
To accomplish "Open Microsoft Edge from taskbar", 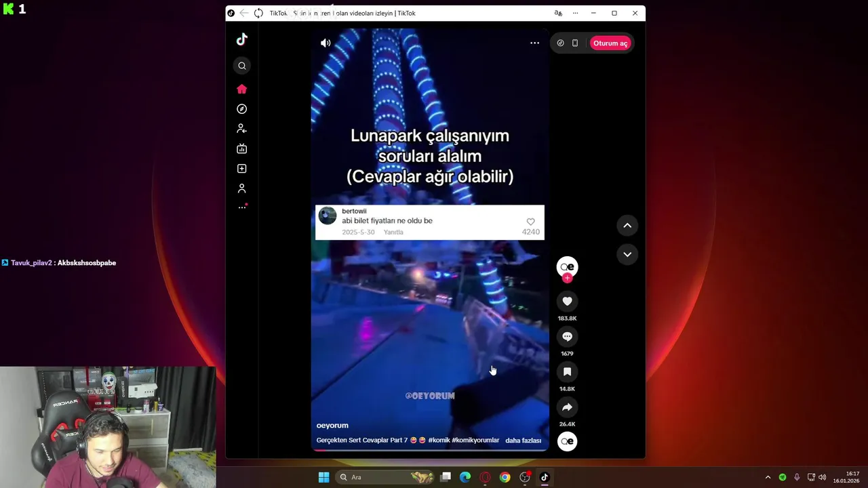I will point(465,477).
